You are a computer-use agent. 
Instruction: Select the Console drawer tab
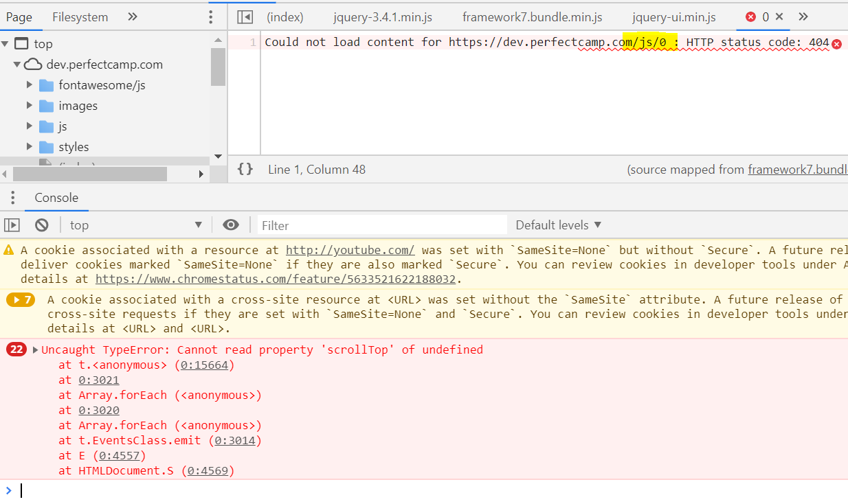[56, 198]
